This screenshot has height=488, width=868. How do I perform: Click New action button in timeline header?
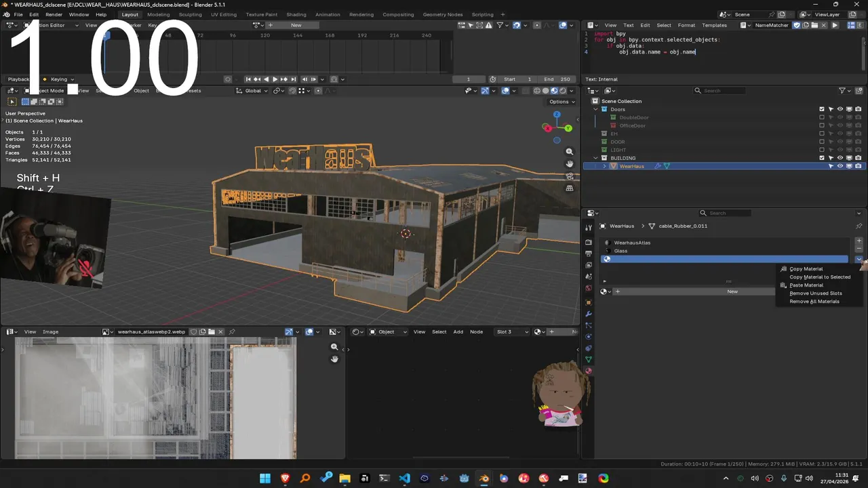coord(296,25)
